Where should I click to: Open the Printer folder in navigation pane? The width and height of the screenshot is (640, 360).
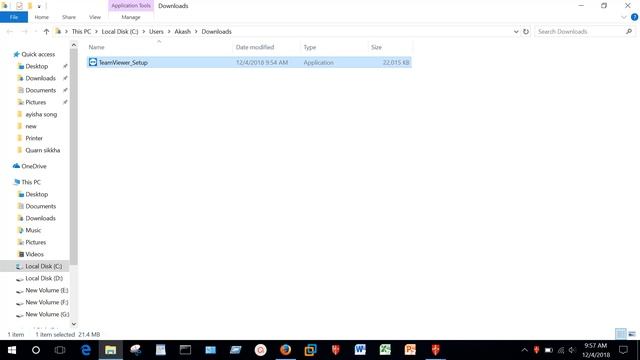(34, 138)
